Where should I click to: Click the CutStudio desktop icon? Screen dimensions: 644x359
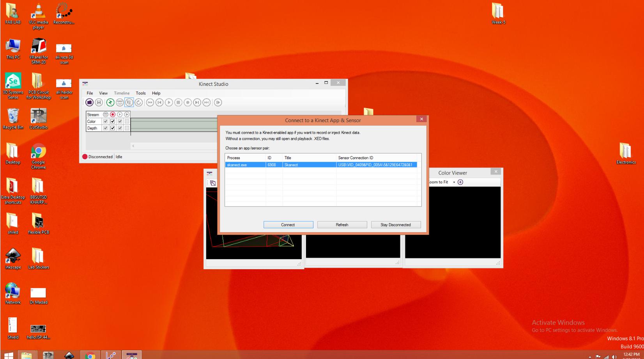38,119
